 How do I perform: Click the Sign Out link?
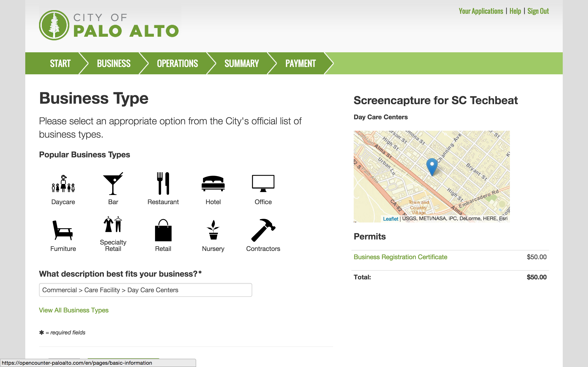point(538,11)
